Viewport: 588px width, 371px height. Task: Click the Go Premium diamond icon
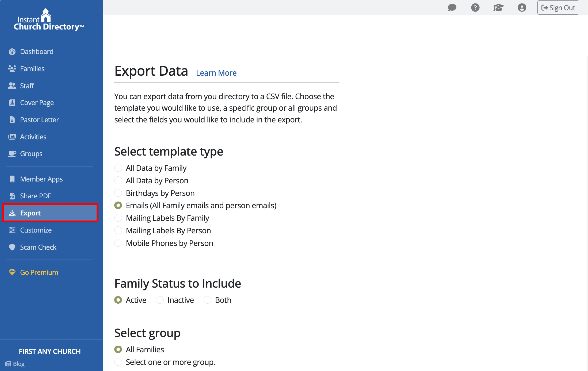[x=12, y=272]
